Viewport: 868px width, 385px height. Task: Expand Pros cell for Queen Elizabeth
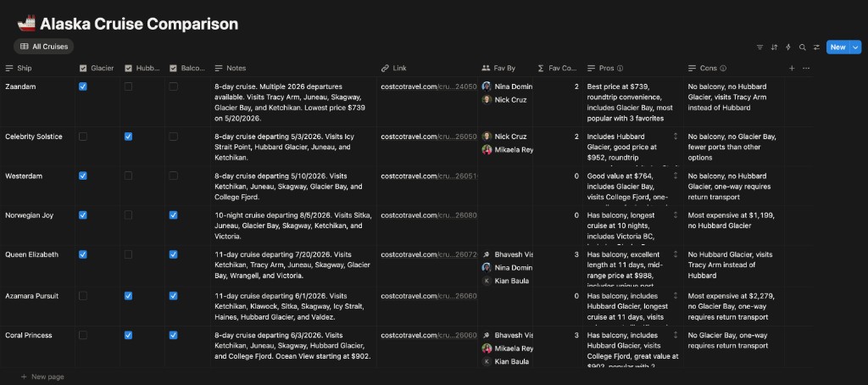(676, 254)
